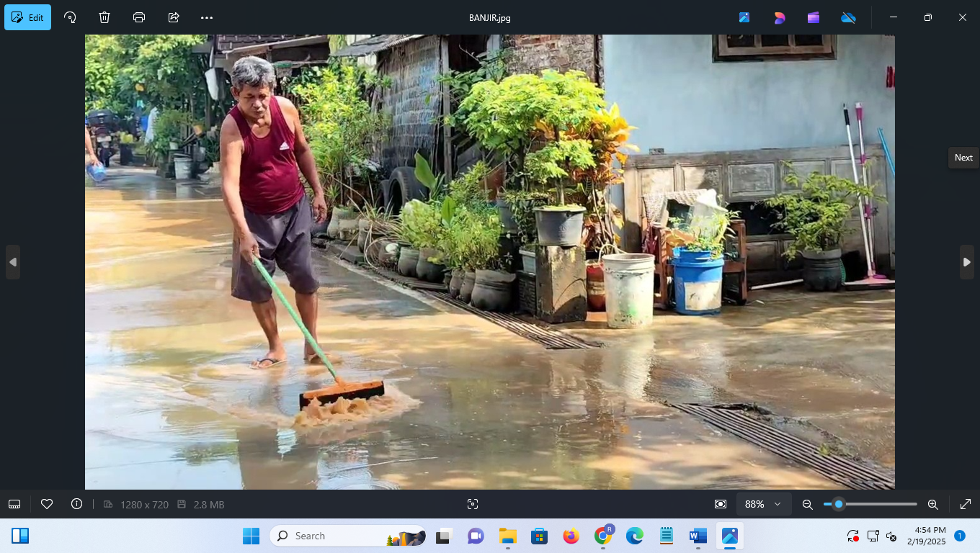Launch Firefox from the taskbar

571,536
